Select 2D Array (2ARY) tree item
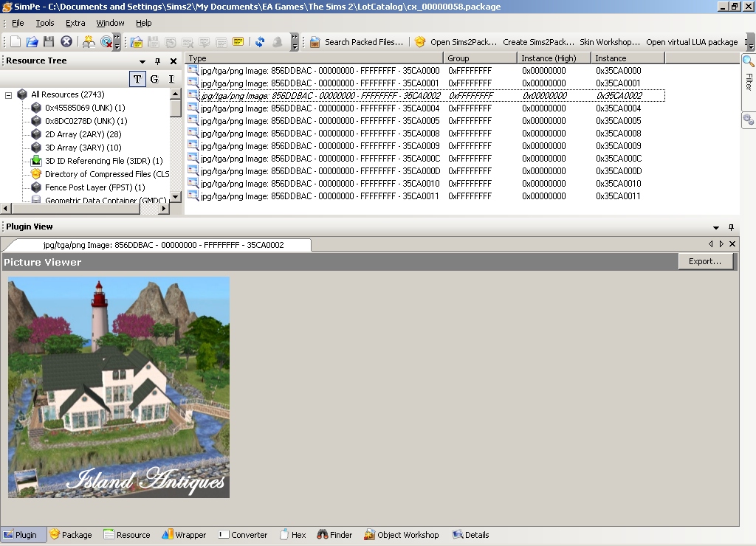 [x=83, y=134]
